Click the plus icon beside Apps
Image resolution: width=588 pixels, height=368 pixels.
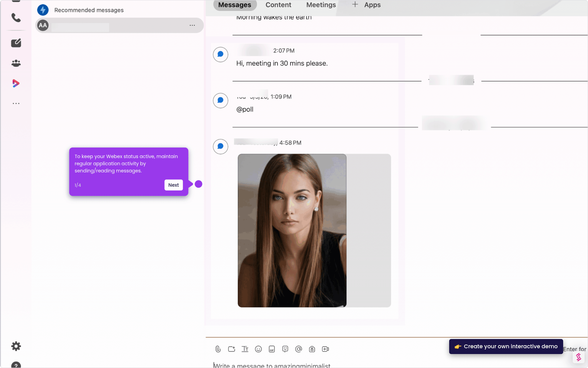pyautogui.click(x=355, y=4)
